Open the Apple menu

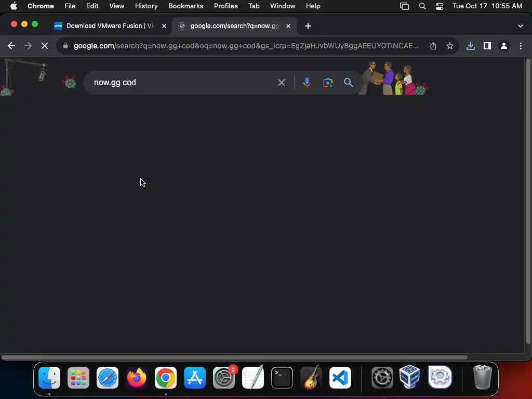[x=13, y=6]
